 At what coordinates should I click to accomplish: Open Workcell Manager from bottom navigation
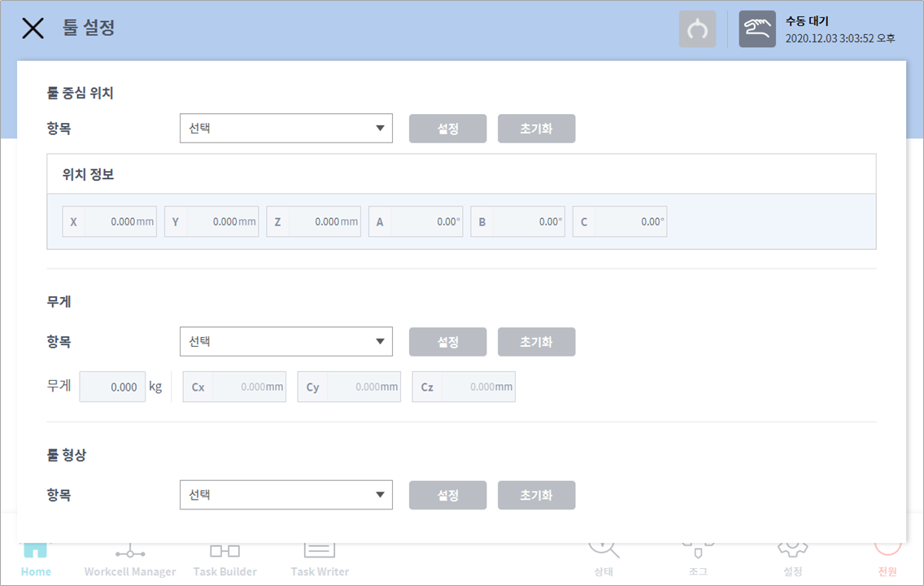tap(130, 562)
